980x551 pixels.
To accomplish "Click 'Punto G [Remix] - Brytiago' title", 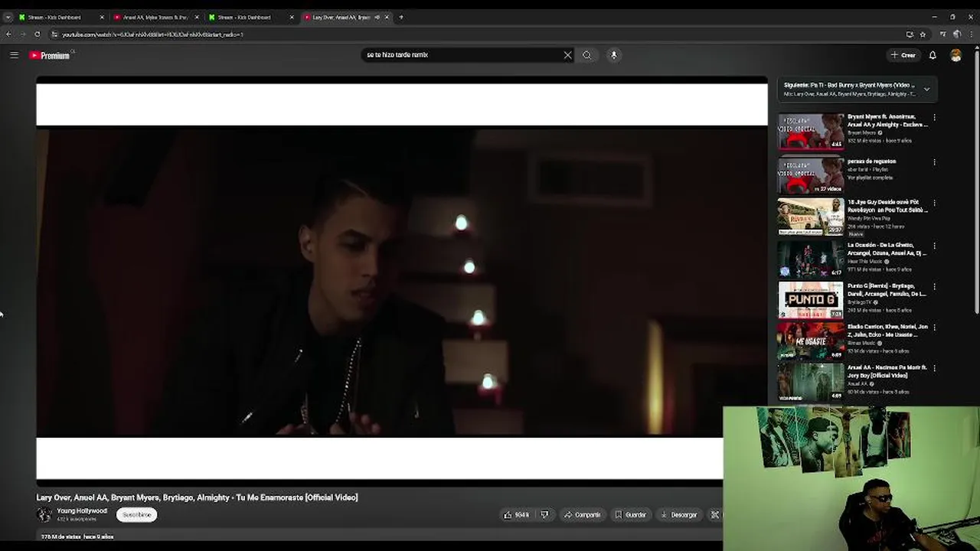I will [887, 289].
